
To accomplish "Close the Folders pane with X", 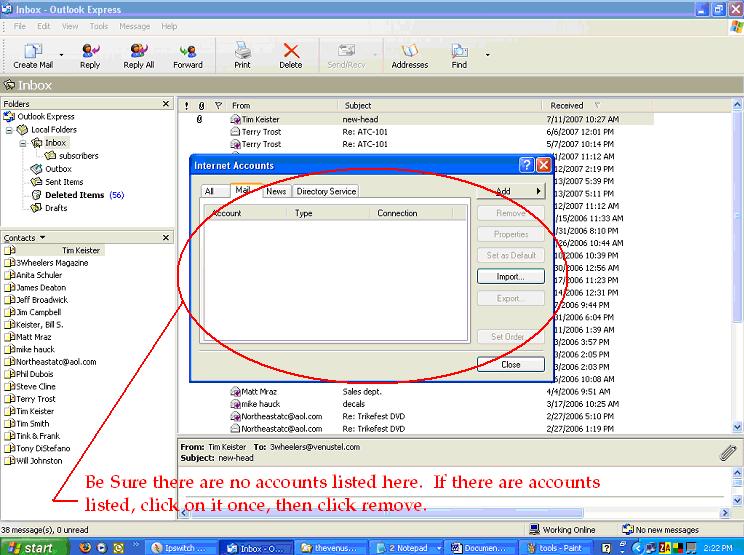I will tap(166, 104).
